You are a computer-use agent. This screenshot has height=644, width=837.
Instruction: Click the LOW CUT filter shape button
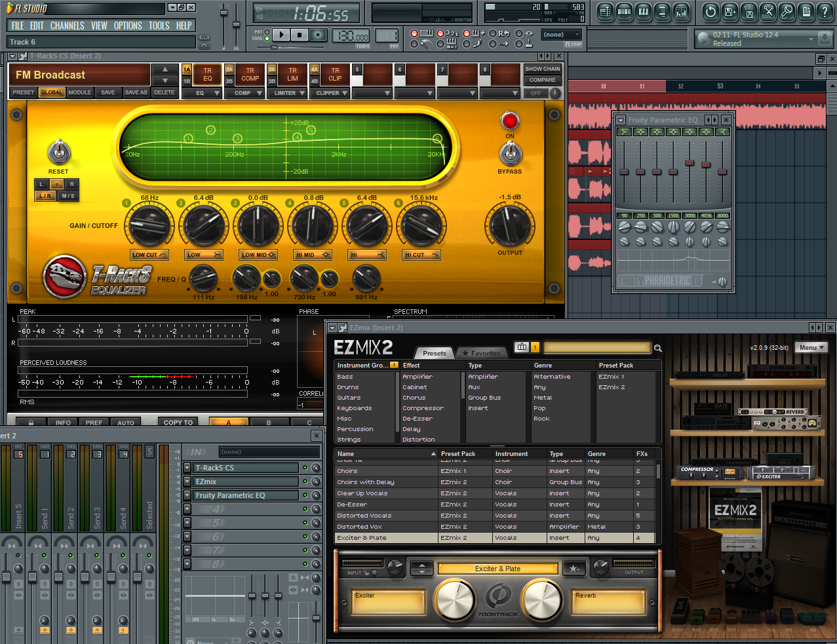point(149,255)
